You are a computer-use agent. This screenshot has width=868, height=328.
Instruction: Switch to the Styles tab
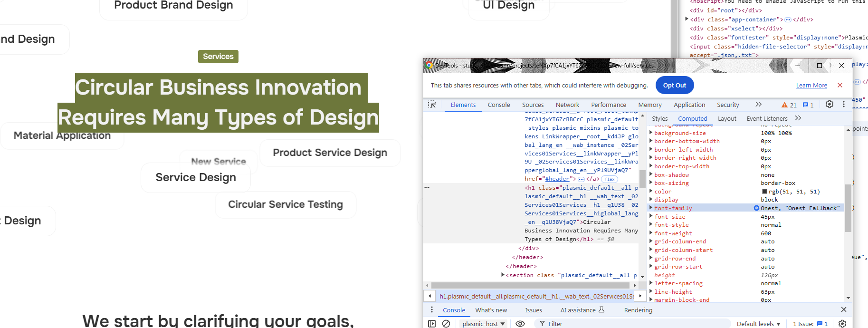659,119
